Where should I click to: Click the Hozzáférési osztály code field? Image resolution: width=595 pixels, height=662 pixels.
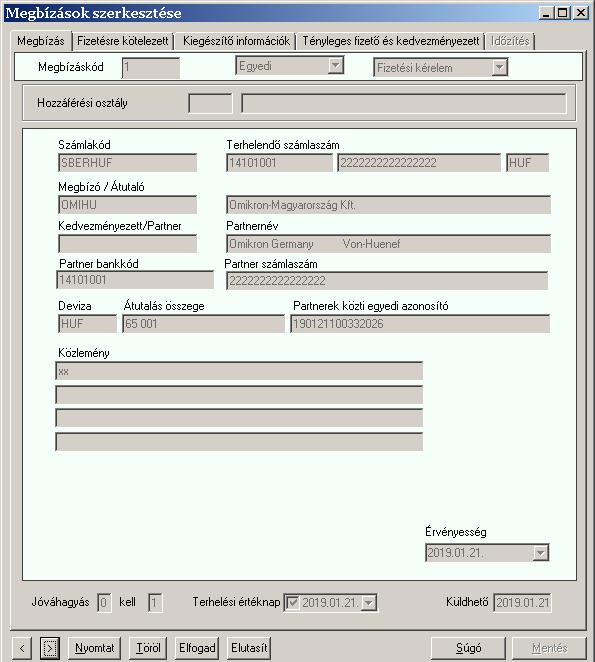click(210, 103)
